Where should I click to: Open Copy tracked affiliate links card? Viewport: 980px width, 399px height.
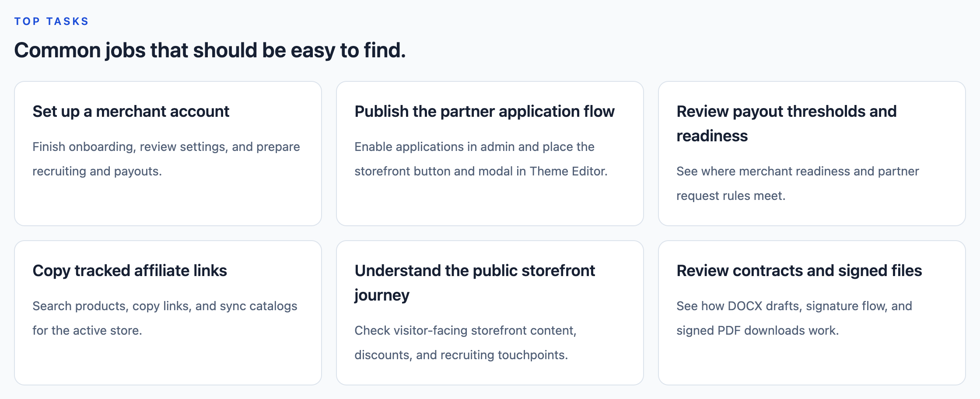tap(168, 313)
